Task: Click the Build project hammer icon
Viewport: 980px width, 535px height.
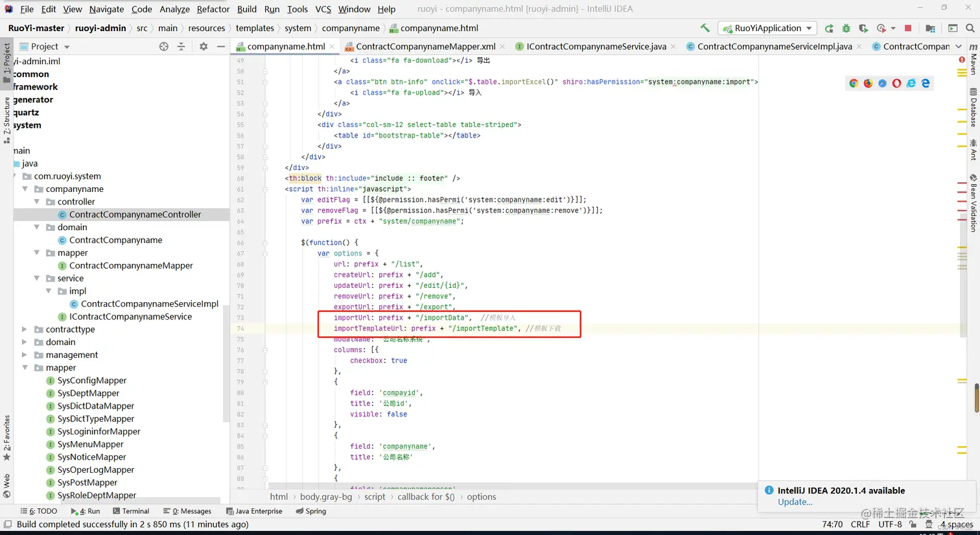Action: [705, 28]
